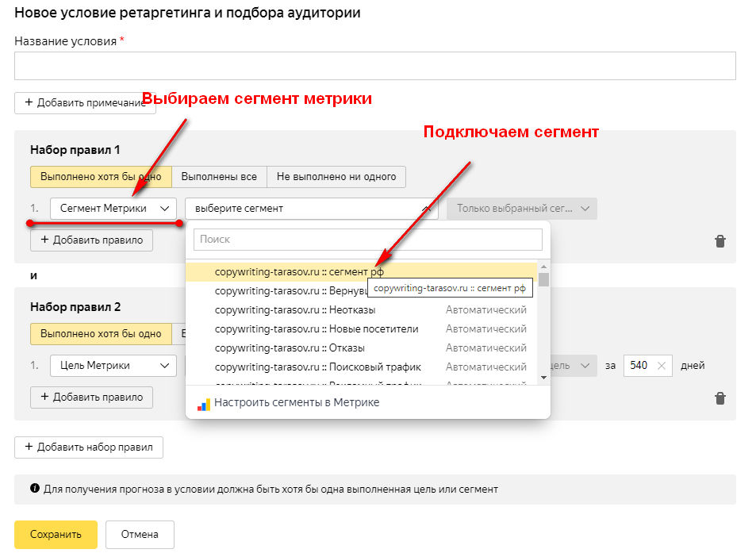Choose segment 'copywriting-tarasov.ru :: сегмент рф'
Image resolution: width=756 pixels, height=553 pixels.
(362, 272)
